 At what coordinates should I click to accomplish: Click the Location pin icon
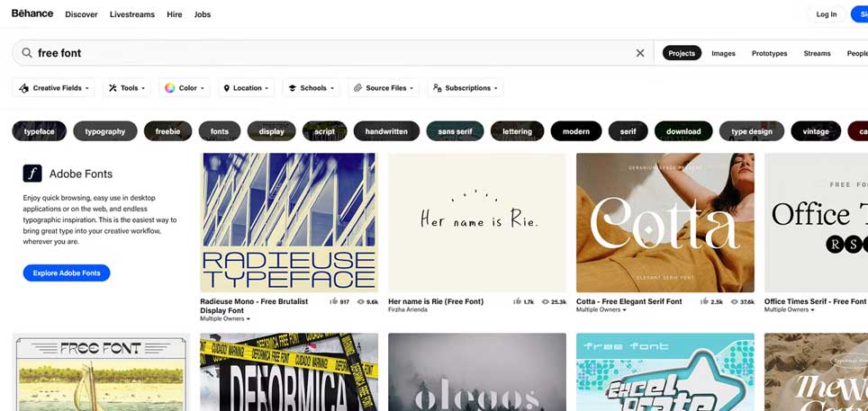[226, 88]
